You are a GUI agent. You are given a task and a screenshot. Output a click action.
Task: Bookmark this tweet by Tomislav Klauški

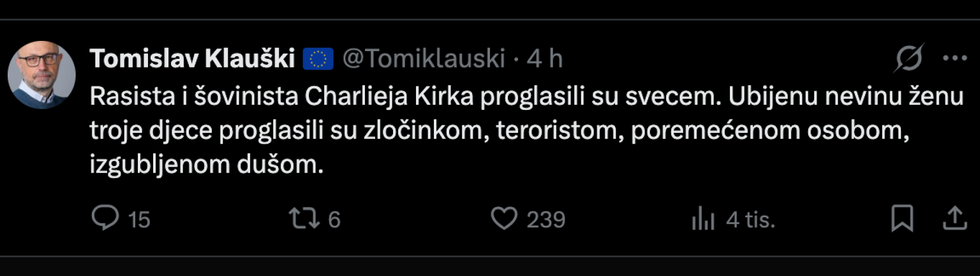pos(902,218)
